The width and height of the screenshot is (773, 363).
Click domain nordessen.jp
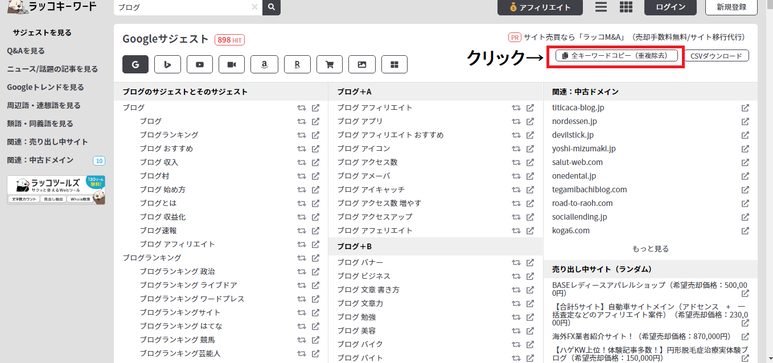point(574,121)
